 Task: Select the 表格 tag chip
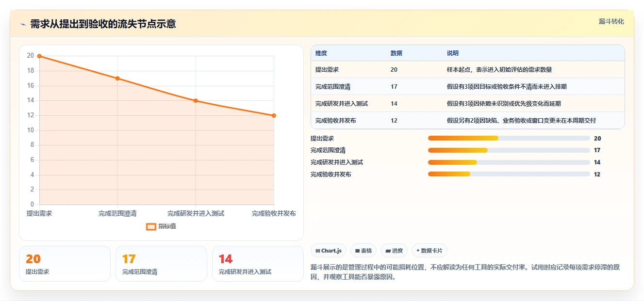(x=363, y=251)
